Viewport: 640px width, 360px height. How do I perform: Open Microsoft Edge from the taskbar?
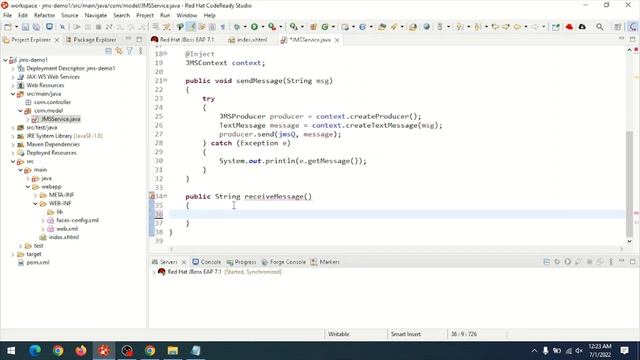35,351
